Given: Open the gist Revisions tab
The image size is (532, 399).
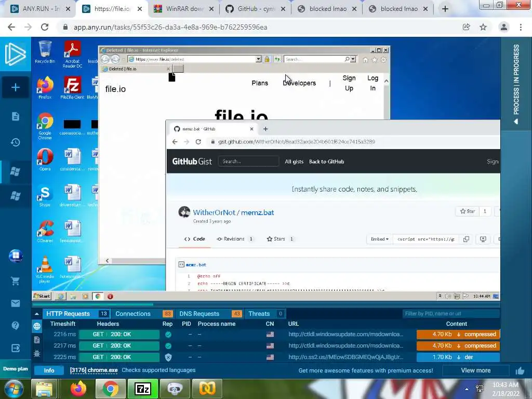Looking at the screenshot, I should point(235,239).
